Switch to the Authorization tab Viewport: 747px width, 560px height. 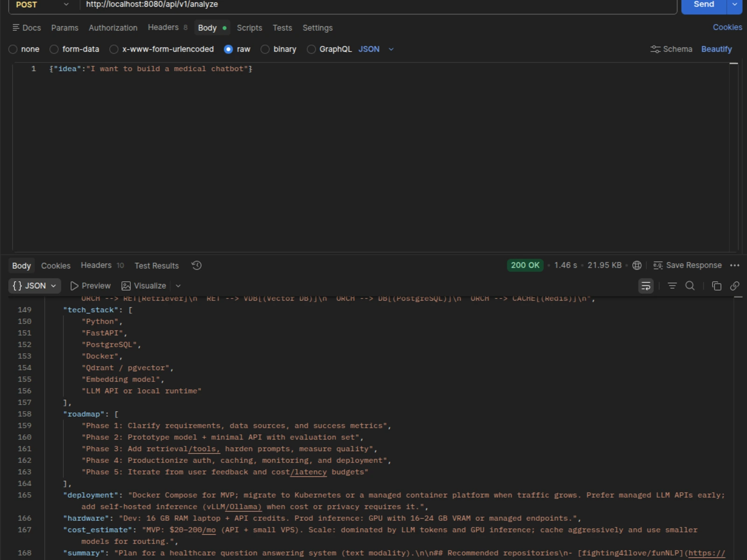[113, 28]
